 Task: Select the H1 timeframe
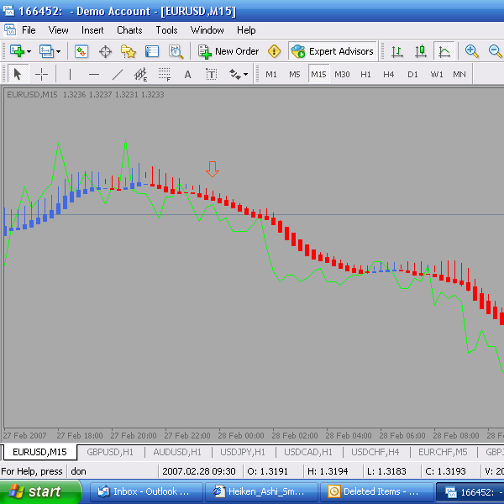tap(366, 74)
